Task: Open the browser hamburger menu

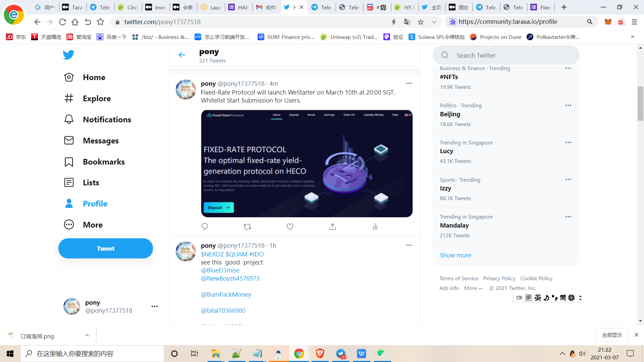Action: click(x=634, y=22)
